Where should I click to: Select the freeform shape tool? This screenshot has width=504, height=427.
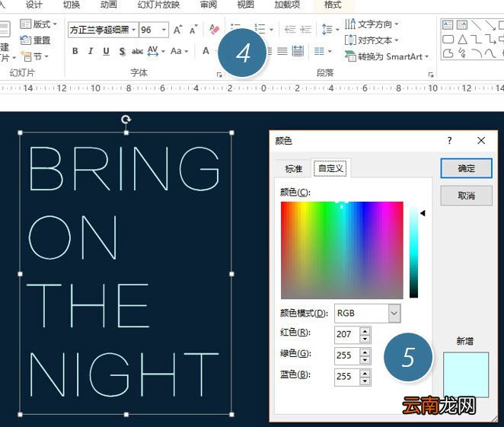[448, 53]
